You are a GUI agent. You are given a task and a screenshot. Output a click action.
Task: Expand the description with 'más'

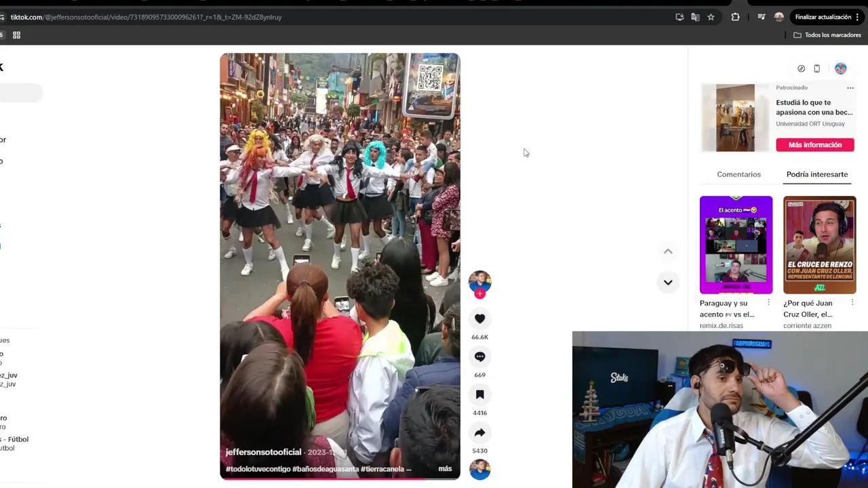pos(445,469)
